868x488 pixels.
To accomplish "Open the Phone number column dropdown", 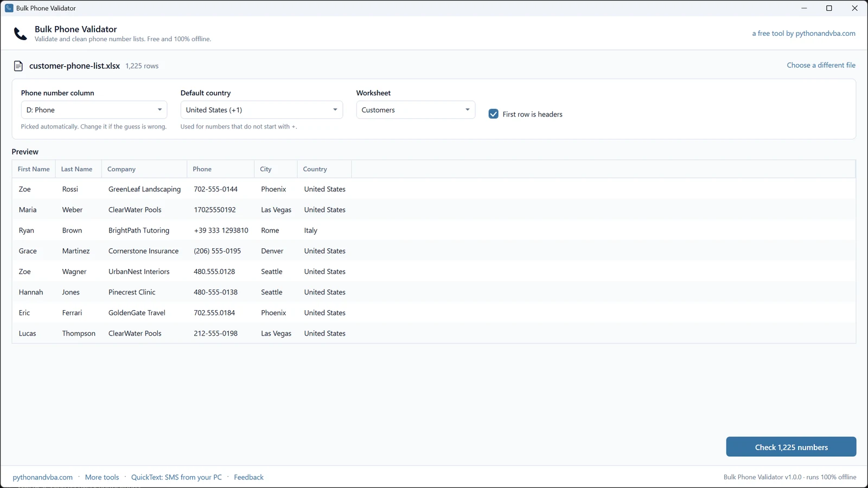I will point(94,110).
